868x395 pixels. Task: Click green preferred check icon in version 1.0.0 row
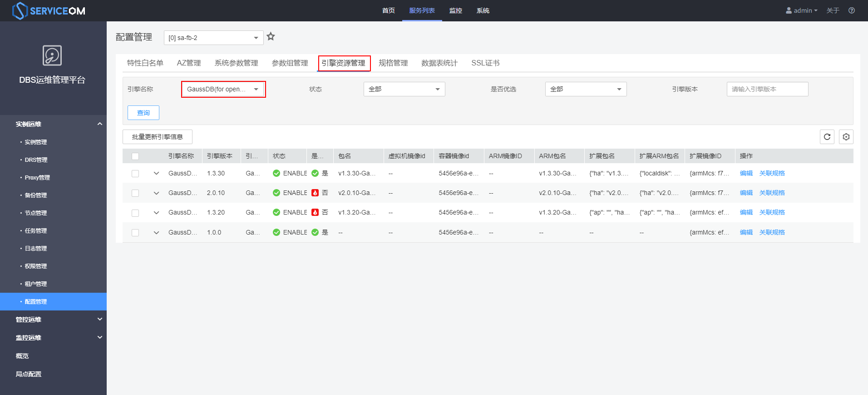pos(315,232)
